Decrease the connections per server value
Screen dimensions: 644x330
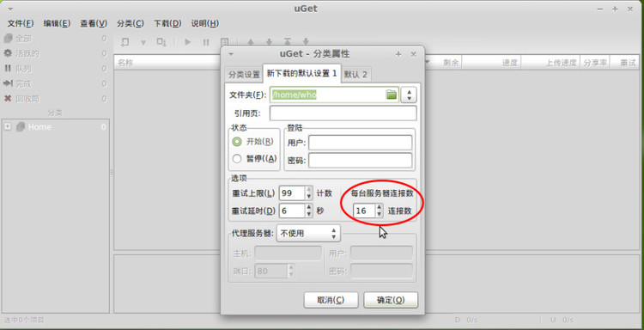click(380, 215)
